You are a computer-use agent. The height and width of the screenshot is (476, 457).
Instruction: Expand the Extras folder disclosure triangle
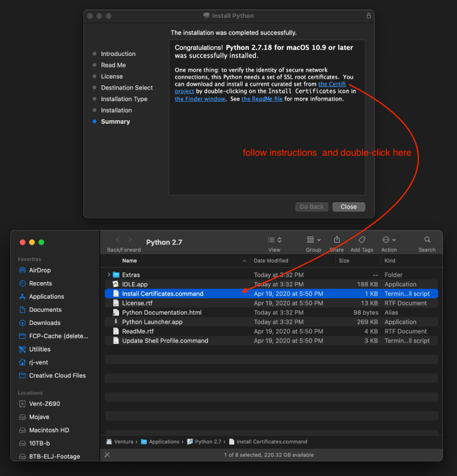109,275
